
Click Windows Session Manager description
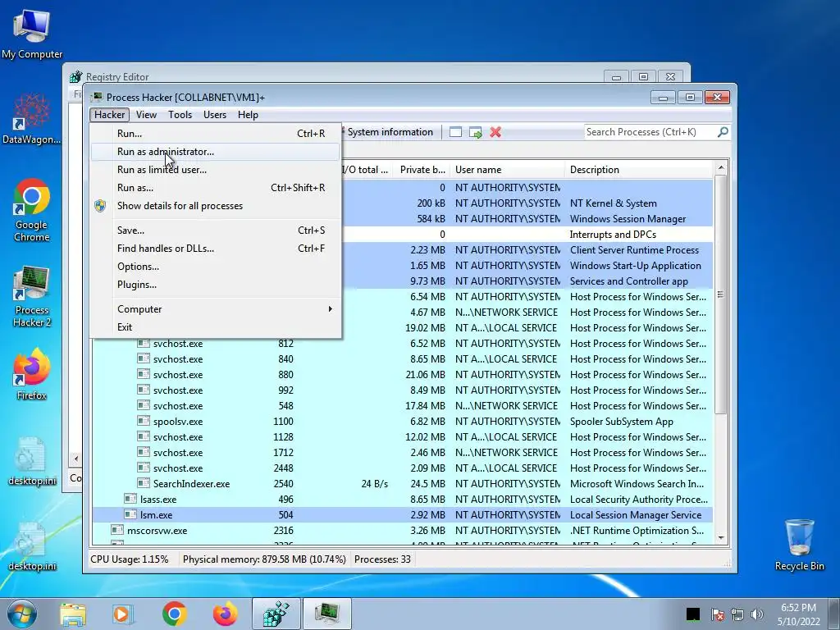pyautogui.click(x=628, y=218)
